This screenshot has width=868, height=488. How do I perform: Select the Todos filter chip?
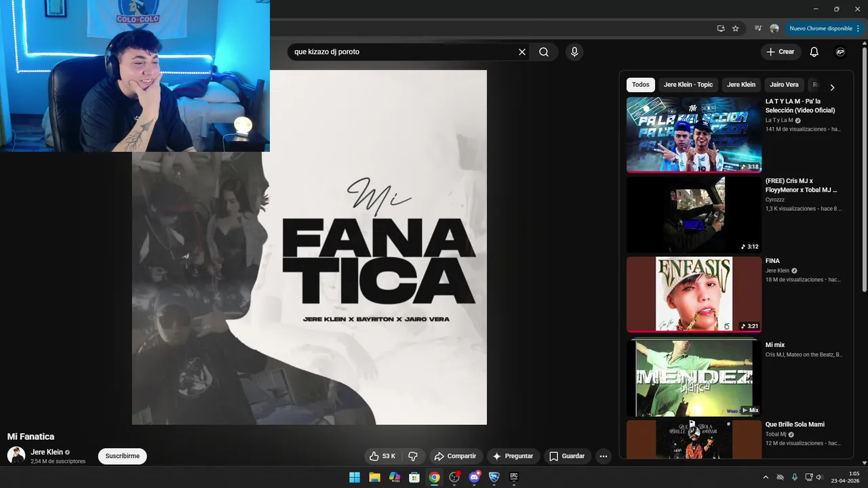(641, 85)
